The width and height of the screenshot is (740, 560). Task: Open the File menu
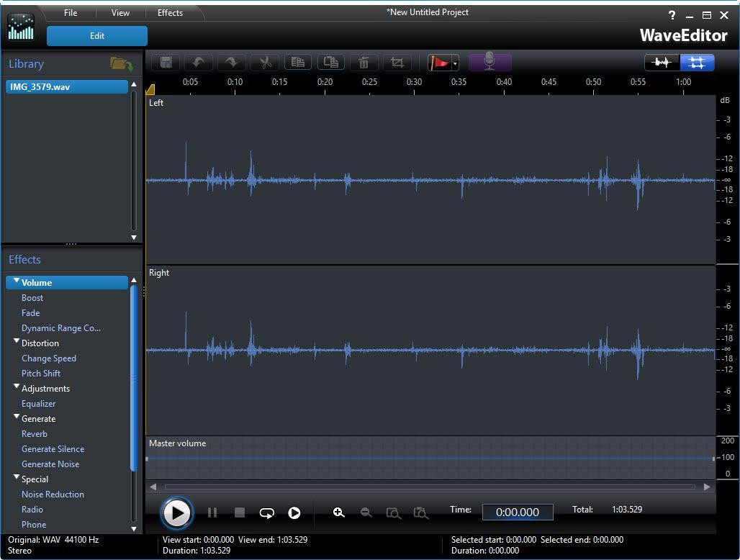pos(70,13)
